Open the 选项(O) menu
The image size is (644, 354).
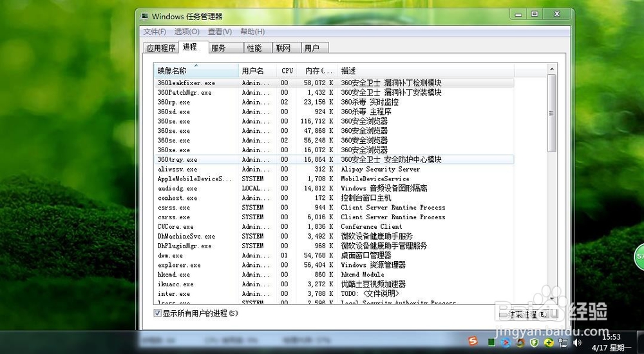[x=187, y=32]
